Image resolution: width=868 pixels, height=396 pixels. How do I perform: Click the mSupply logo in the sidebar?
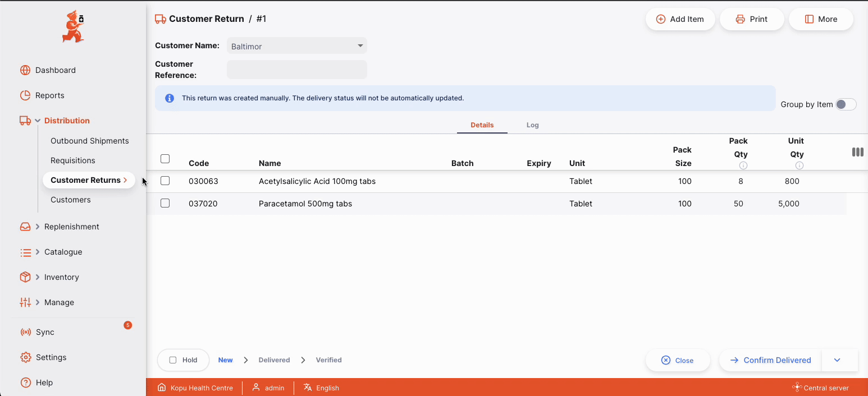73,26
